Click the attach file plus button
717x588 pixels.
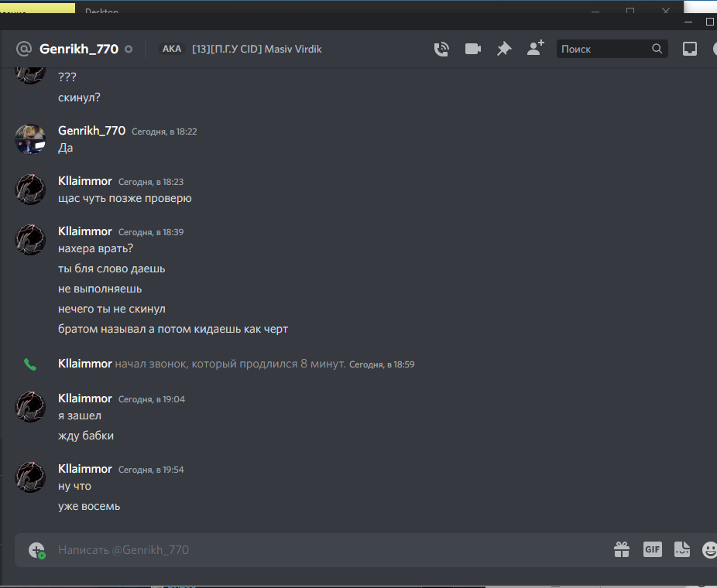coord(36,550)
